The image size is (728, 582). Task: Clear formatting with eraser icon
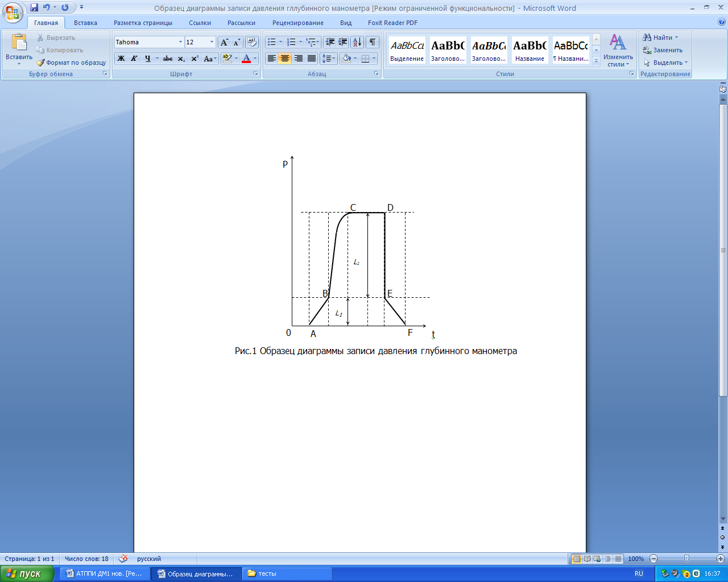pyautogui.click(x=252, y=42)
